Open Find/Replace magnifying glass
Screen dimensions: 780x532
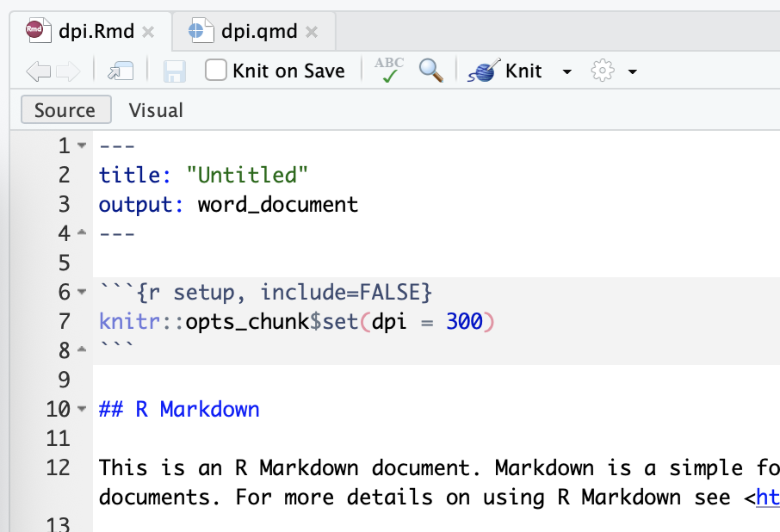point(430,70)
